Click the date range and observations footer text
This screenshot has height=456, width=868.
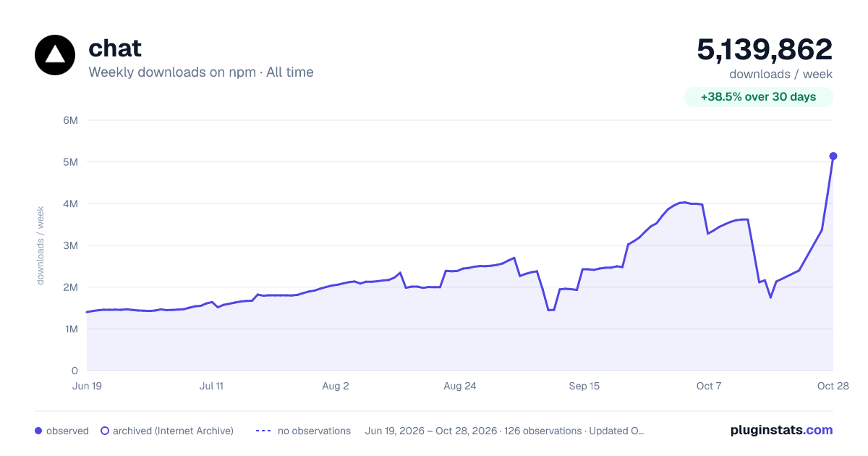pos(505,431)
